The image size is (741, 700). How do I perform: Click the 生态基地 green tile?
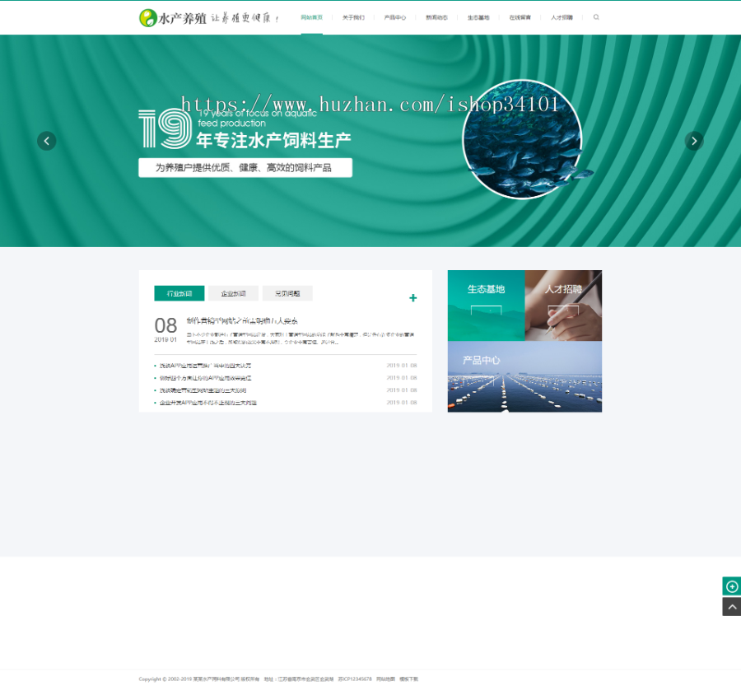[x=486, y=306]
